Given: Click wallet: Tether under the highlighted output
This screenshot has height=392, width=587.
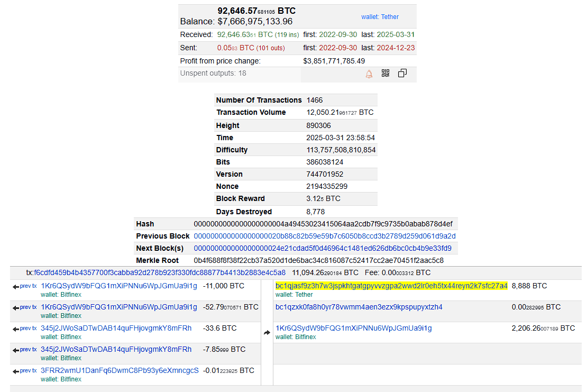Looking at the screenshot, I should coord(294,295).
